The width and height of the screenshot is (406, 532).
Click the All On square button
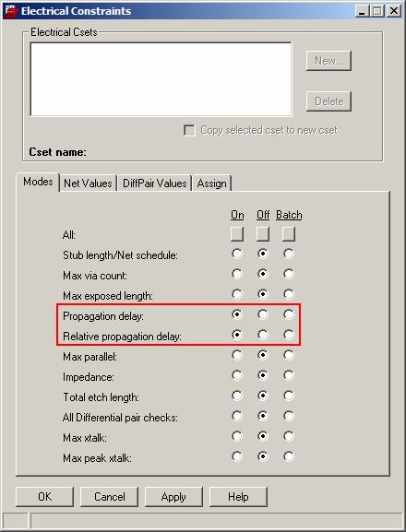[237, 234]
